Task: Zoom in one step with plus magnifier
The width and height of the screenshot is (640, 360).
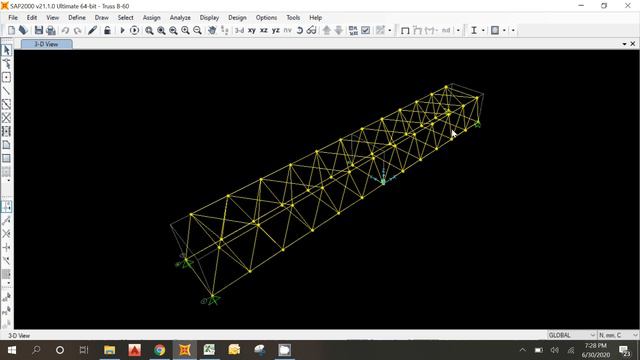Action: click(185, 30)
